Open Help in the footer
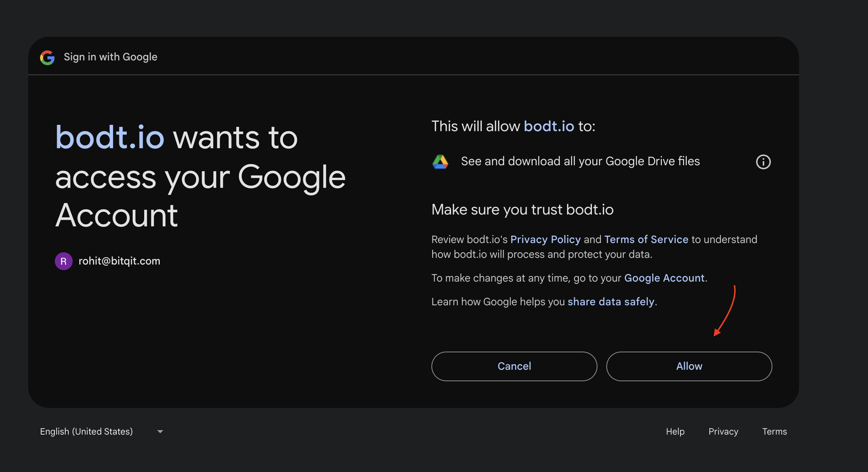Screen dimensions: 868x472 [675, 432]
